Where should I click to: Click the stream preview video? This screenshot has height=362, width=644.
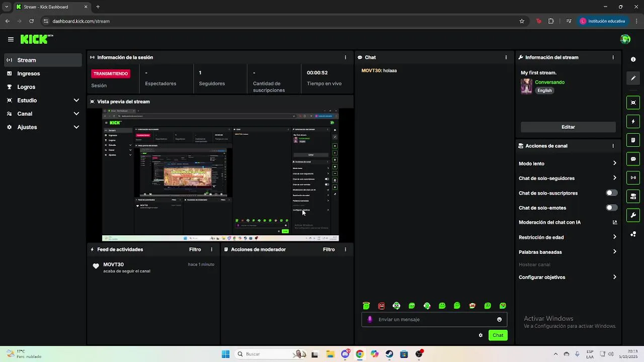[220, 174]
